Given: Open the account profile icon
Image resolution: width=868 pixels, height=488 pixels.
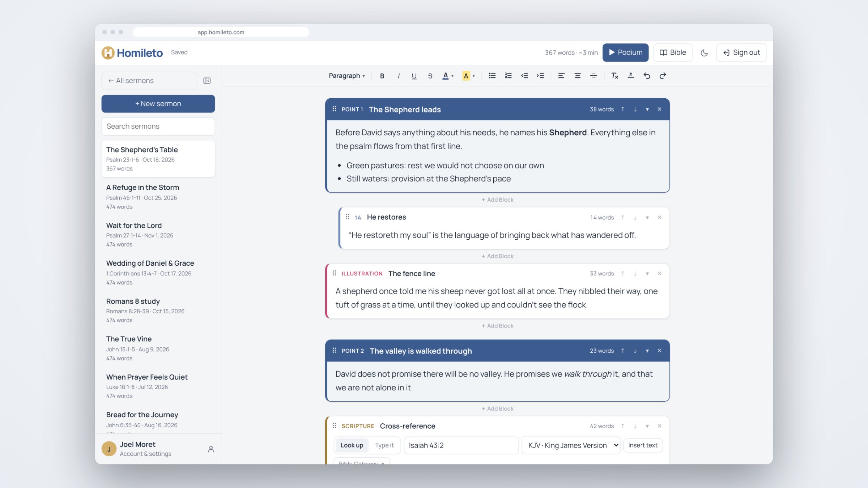Looking at the screenshot, I should 211,449.
